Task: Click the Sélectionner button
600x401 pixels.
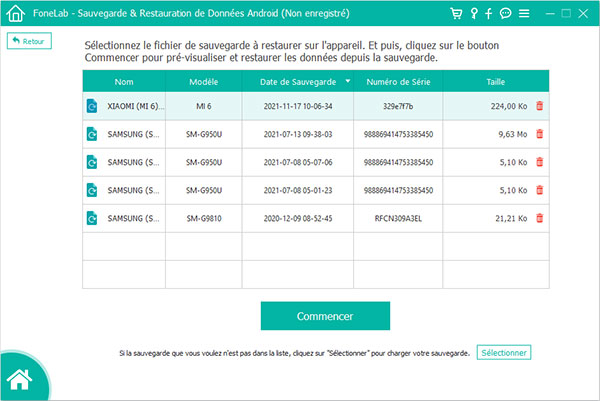Action: [503, 353]
